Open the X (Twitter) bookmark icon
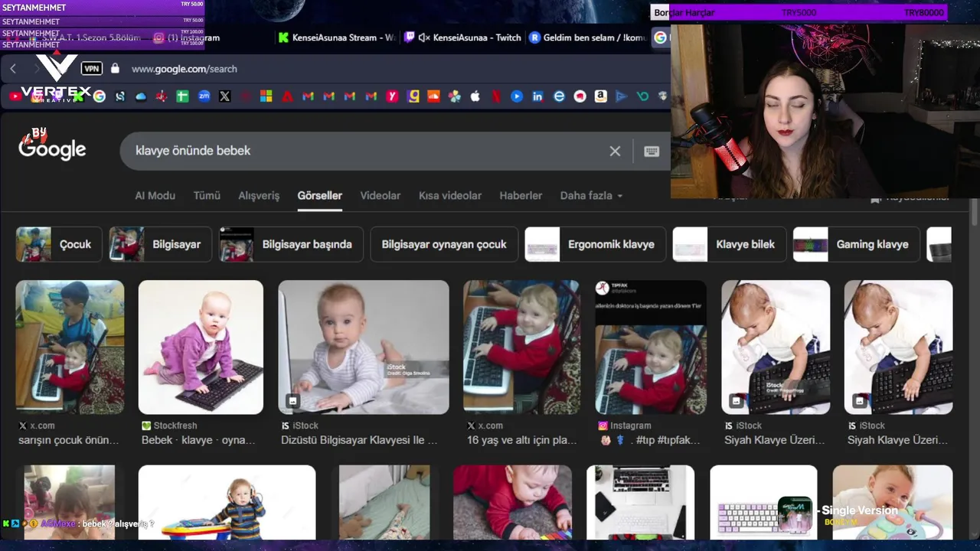The height and width of the screenshot is (551, 980). pos(224,96)
